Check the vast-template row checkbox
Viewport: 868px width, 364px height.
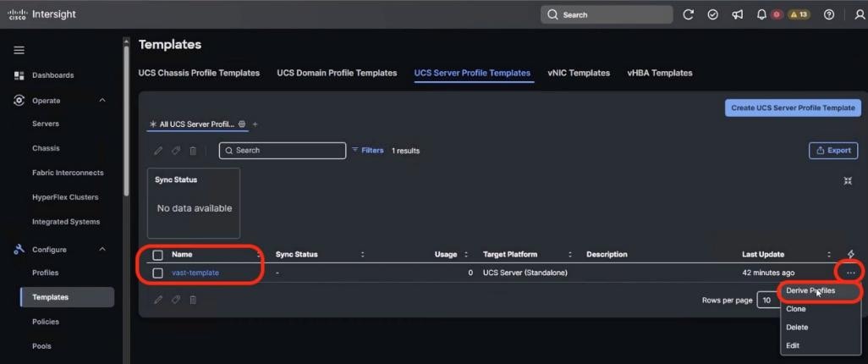[157, 273]
